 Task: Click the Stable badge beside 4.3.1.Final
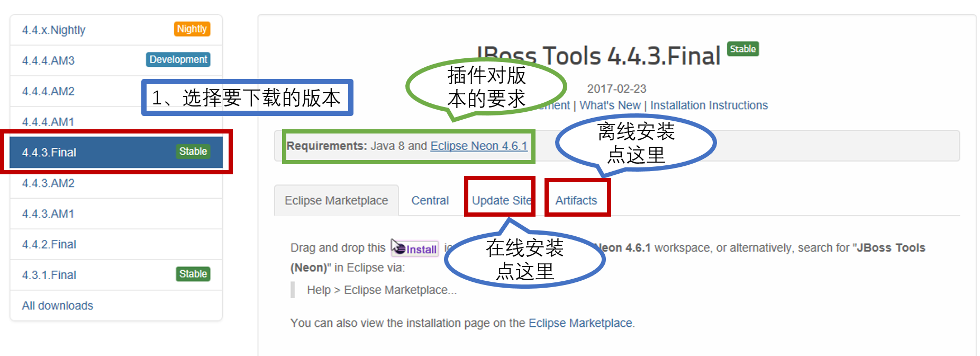(193, 274)
